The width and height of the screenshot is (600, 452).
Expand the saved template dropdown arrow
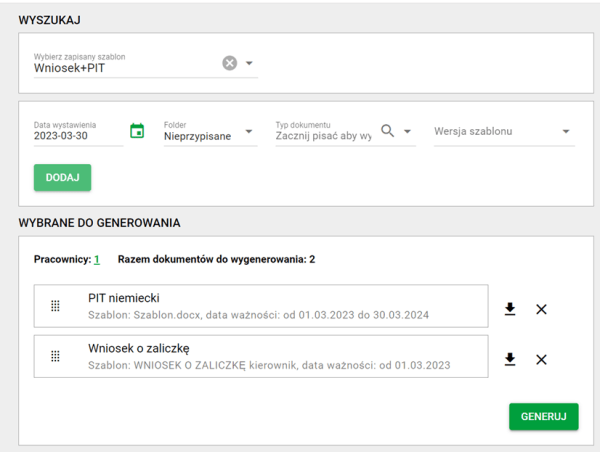pos(249,63)
